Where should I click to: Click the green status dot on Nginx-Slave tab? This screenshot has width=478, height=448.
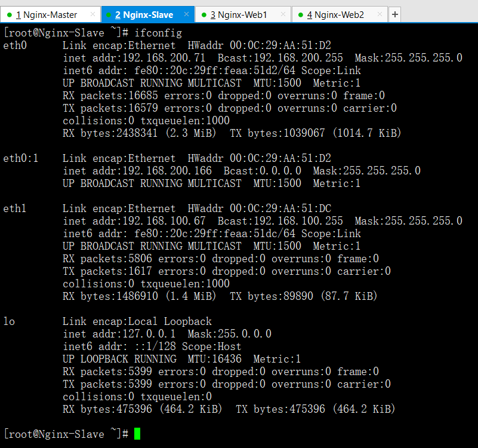(109, 15)
